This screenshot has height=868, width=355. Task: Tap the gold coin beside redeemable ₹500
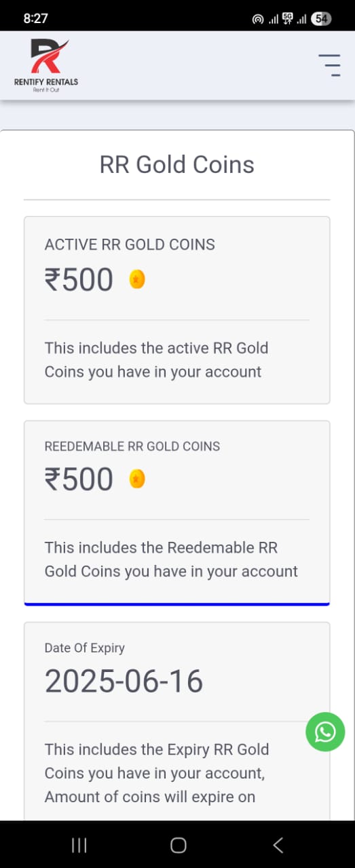tap(137, 479)
